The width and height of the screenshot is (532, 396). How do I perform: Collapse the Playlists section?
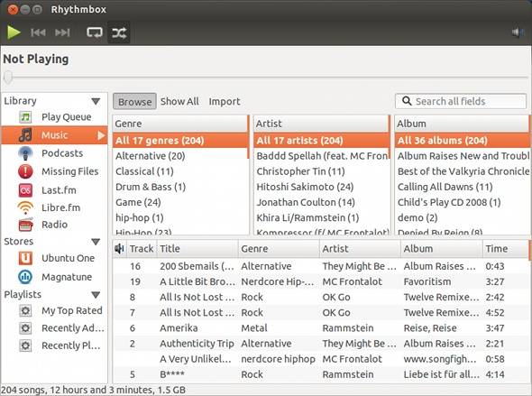(x=96, y=295)
